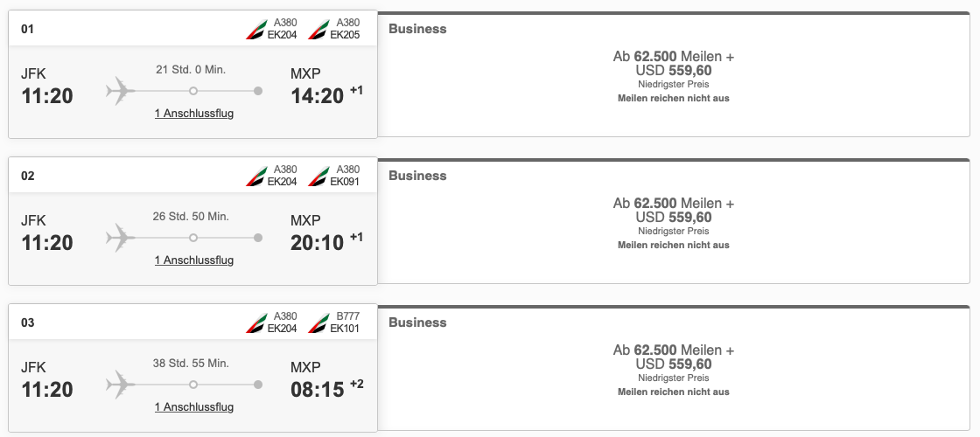Screen dimensions: 980x437
Task: Select Business fare for flight 01
Action: tap(673, 76)
